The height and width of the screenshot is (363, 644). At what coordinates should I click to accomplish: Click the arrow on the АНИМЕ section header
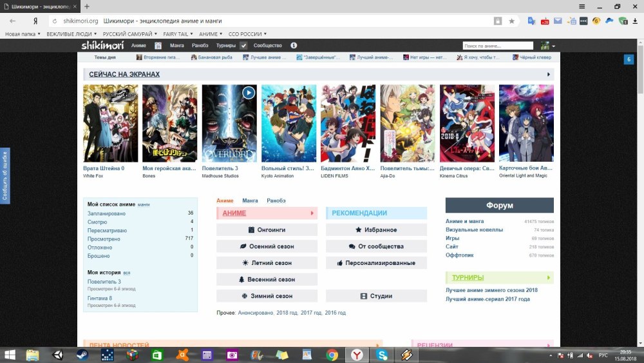[x=312, y=213]
